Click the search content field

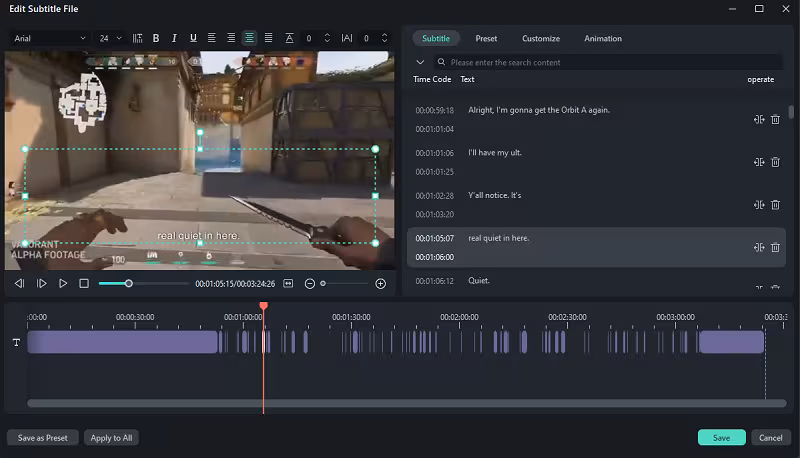click(x=607, y=62)
